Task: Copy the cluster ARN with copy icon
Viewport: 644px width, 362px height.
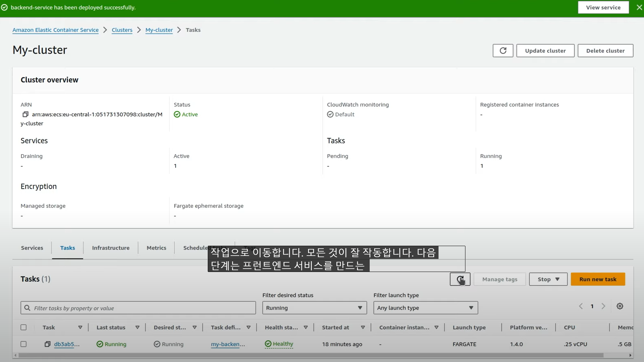Action: (25, 114)
